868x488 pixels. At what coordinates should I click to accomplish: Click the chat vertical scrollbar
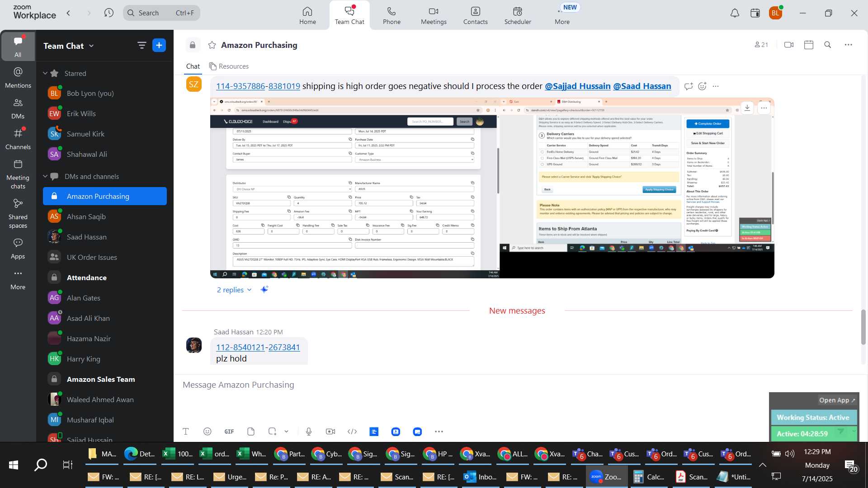pyautogui.click(x=863, y=326)
